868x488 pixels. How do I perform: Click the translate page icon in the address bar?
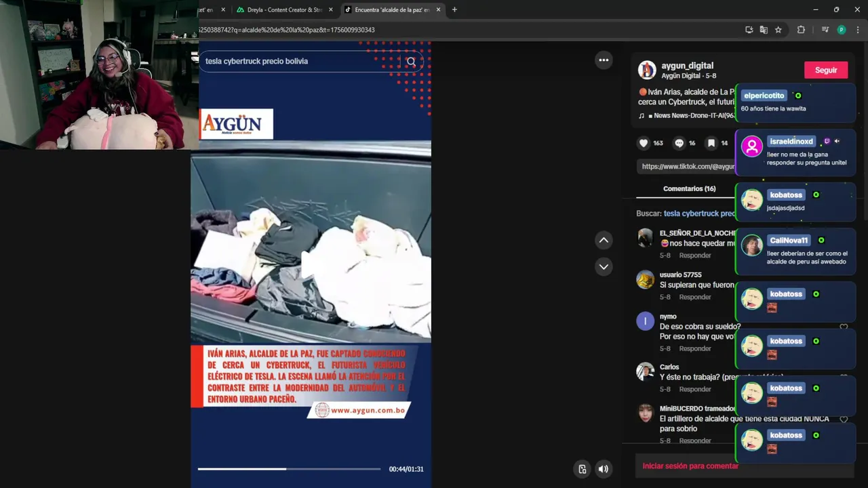764,30
